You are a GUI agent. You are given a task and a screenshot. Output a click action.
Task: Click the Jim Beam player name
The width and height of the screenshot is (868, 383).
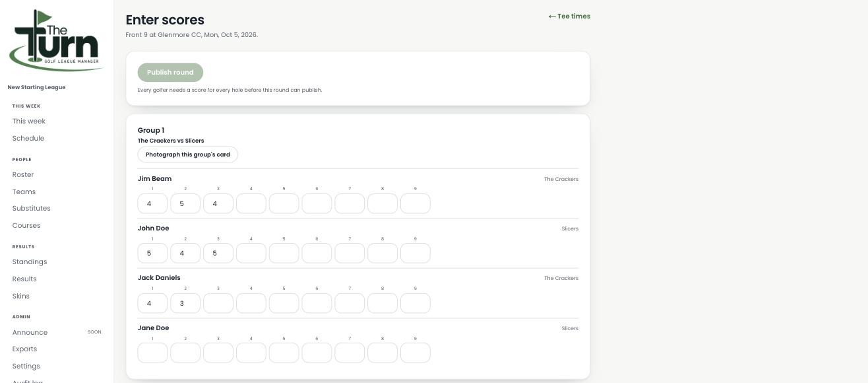pyautogui.click(x=154, y=178)
